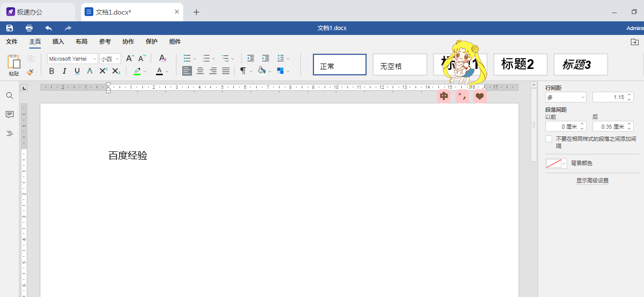Open the 行间距 type dropdown
Screen dimensions: 644x297
click(x=566, y=97)
